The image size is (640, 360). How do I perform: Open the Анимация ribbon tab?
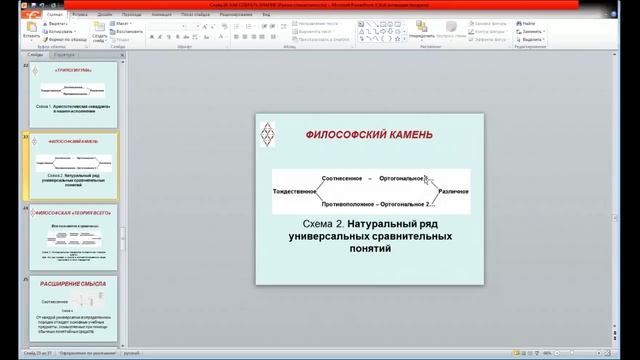coord(161,15)
